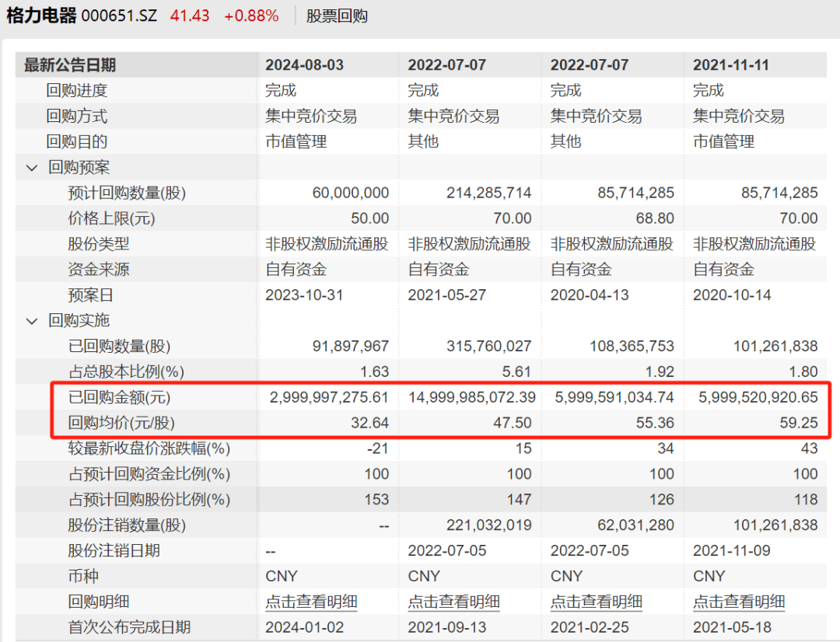Click the 股份注销数量(股) row label
The width and height of the screenshot is (840, 642).
127,525
